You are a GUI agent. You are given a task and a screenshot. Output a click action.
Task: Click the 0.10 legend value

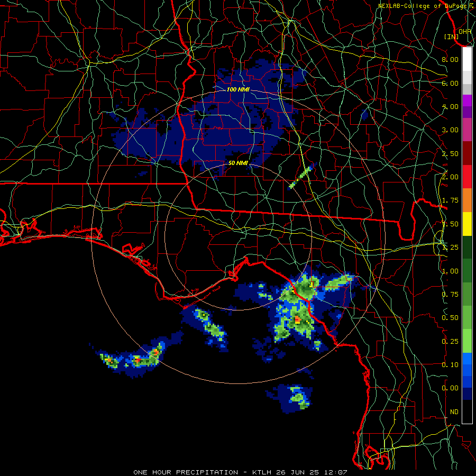tap(450, 365)
